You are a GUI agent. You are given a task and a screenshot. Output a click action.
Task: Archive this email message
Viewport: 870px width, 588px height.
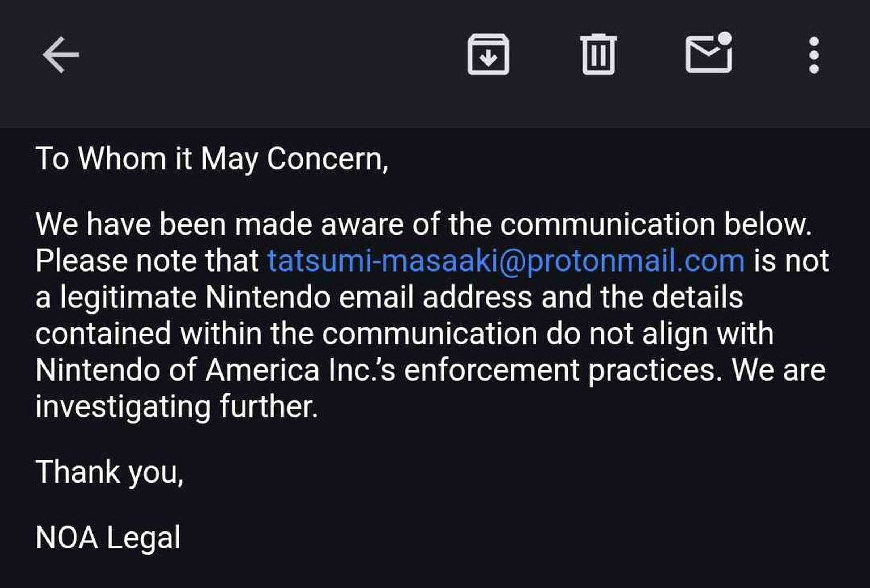(x=488, y=55)
